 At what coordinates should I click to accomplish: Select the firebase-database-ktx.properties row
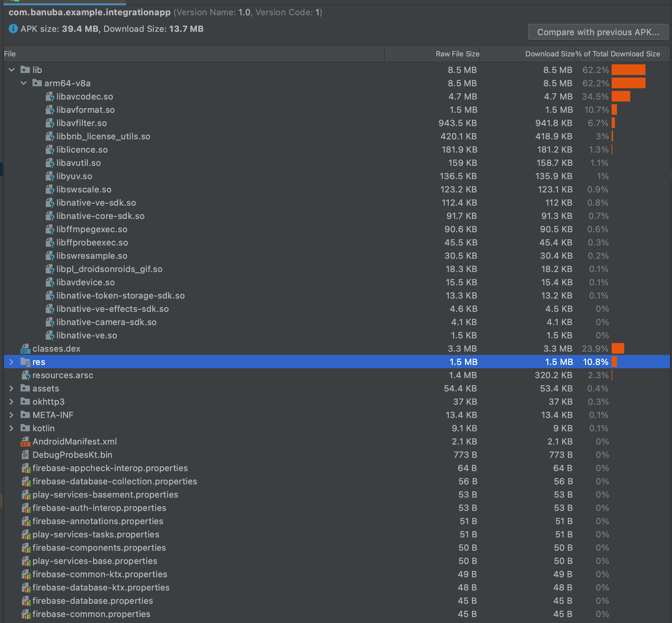[x=337, y=587]
